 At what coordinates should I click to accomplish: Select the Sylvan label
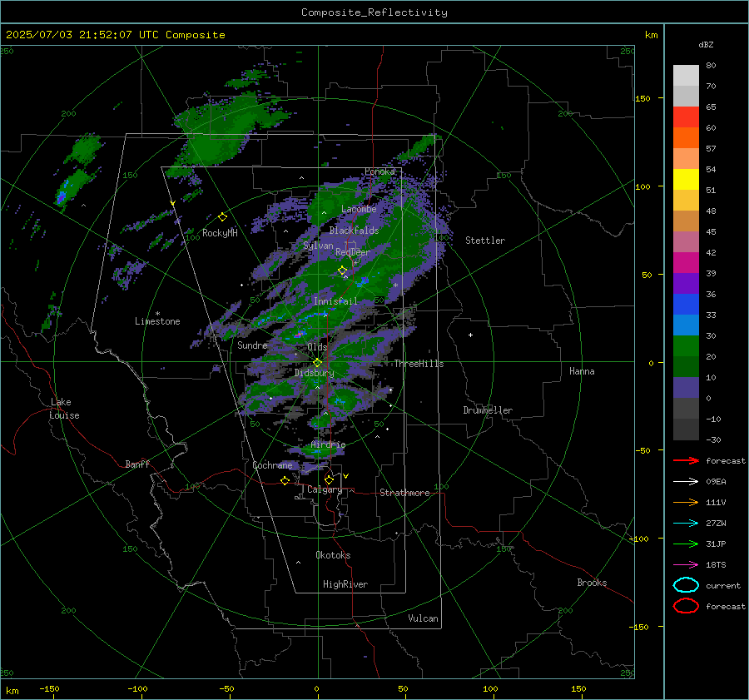(x=318, y=246)
